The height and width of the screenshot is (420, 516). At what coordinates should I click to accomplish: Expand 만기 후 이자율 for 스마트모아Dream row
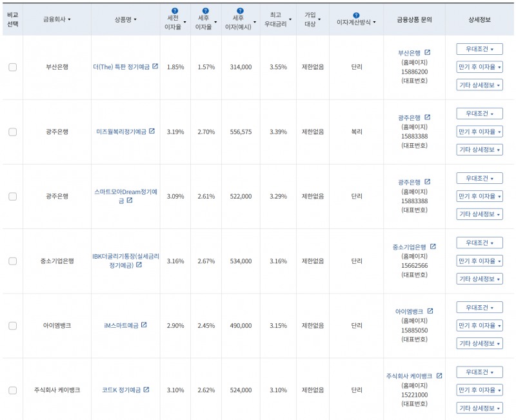pos(479,196)
